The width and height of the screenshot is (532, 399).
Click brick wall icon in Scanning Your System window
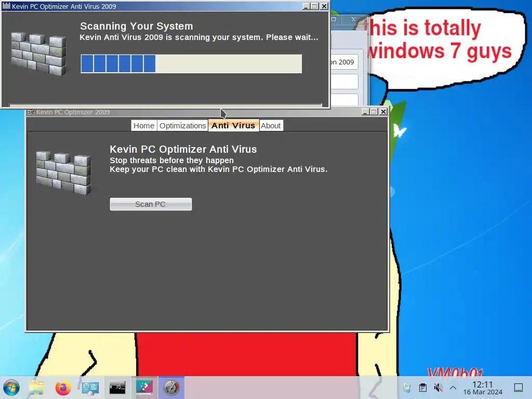[38, 54]
